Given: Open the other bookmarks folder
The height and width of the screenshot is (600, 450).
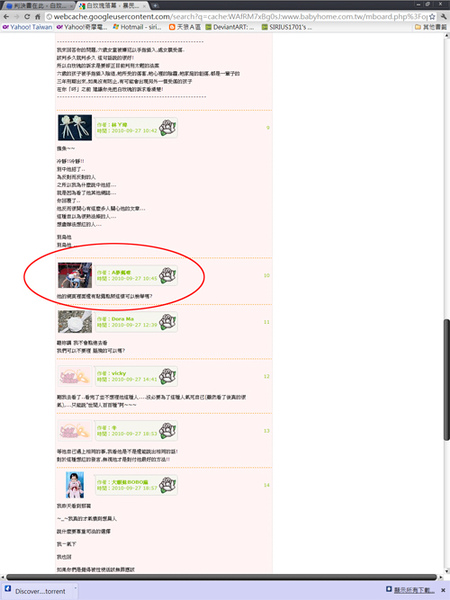Looking at the screenshot, I should 431,27.
